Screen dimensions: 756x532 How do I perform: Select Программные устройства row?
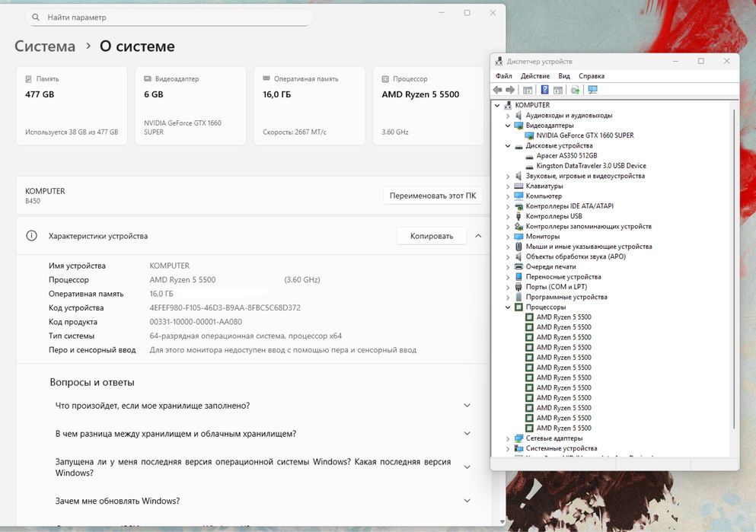click(x=566, y=297)
